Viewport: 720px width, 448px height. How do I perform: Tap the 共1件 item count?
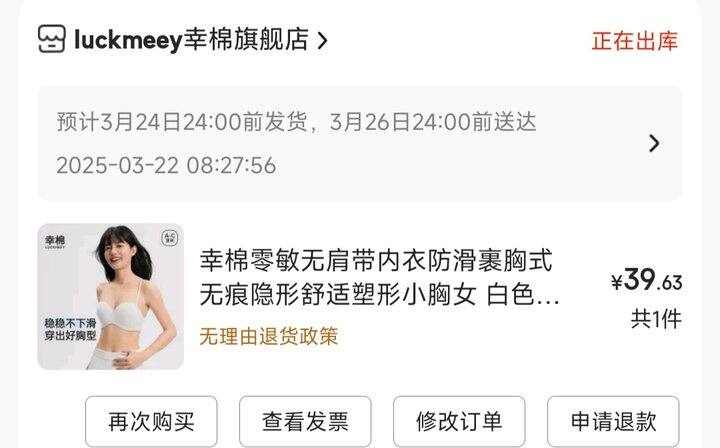point(656,318)
